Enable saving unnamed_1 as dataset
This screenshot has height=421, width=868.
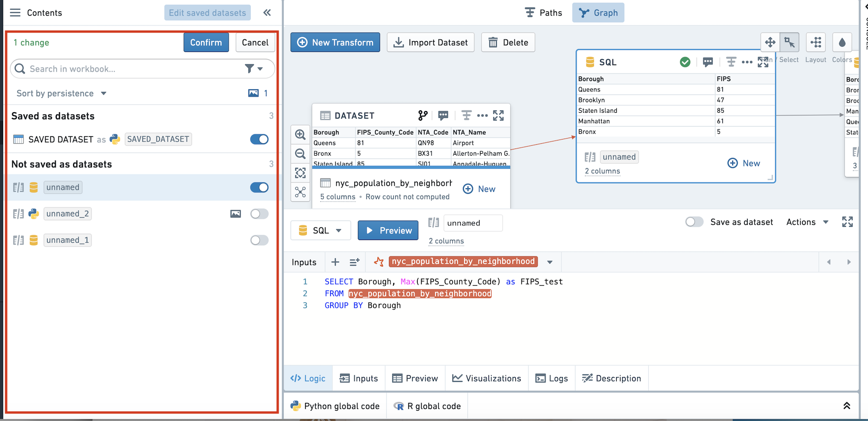coord(259,240)
